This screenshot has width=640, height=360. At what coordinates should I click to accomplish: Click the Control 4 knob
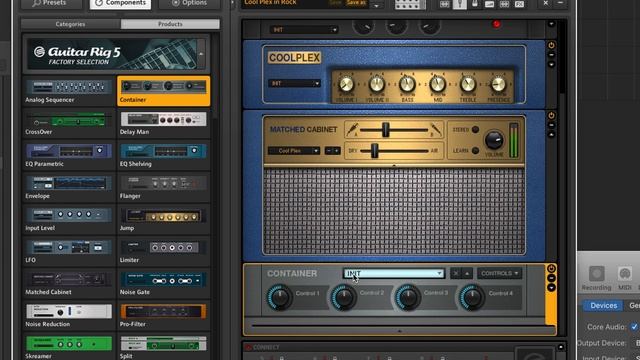(x=472, y=298)
